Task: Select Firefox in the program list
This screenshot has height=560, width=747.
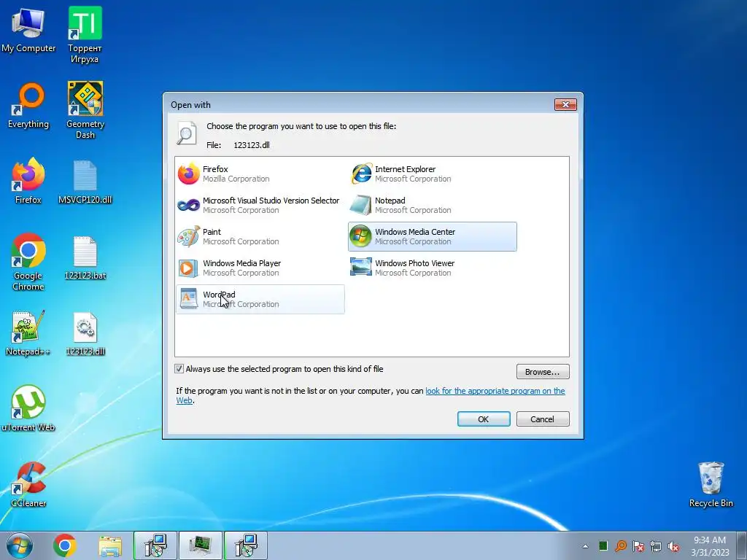Action: coord(260,174)
